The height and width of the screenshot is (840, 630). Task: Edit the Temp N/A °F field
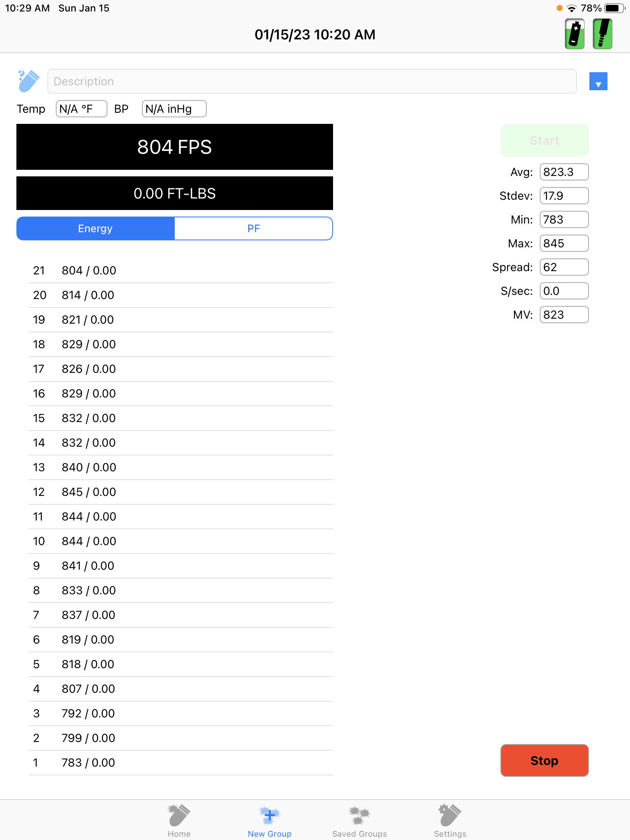pyautogui.click(x=81, y=109)
